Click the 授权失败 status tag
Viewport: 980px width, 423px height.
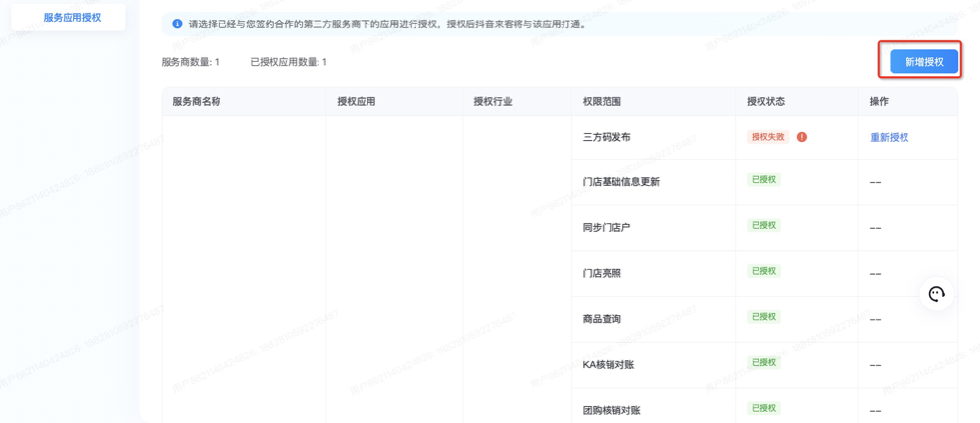(768, 137)
